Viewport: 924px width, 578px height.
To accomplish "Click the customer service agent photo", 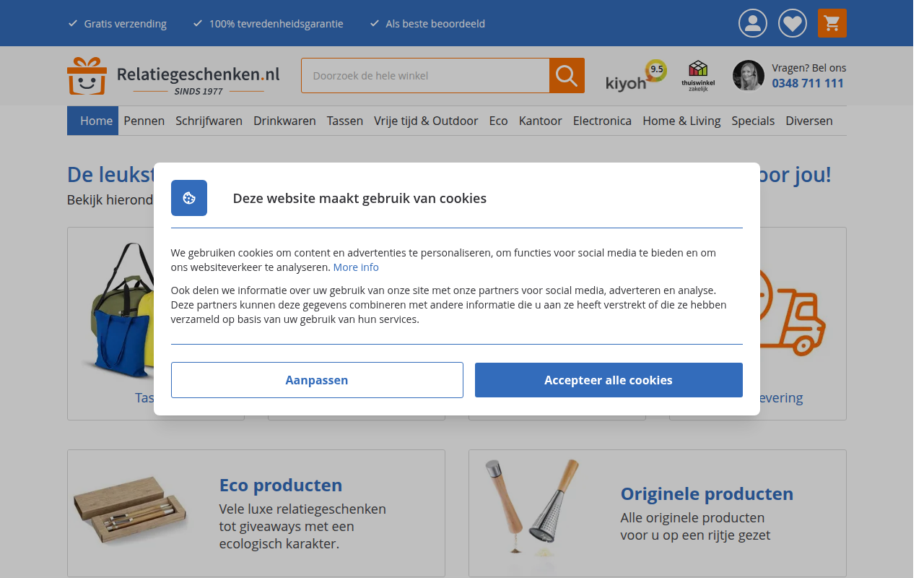I will click(x=749, y=75).
